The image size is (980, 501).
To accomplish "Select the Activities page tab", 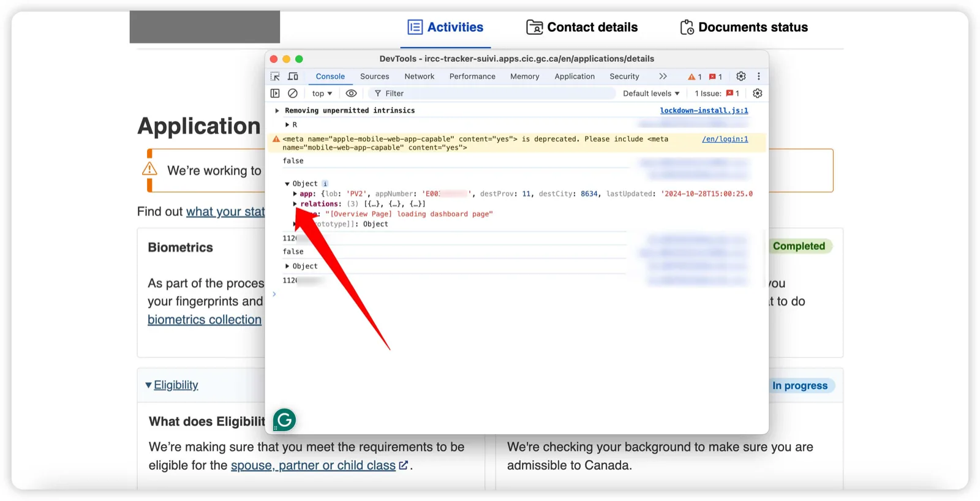I will click(445, 28).
